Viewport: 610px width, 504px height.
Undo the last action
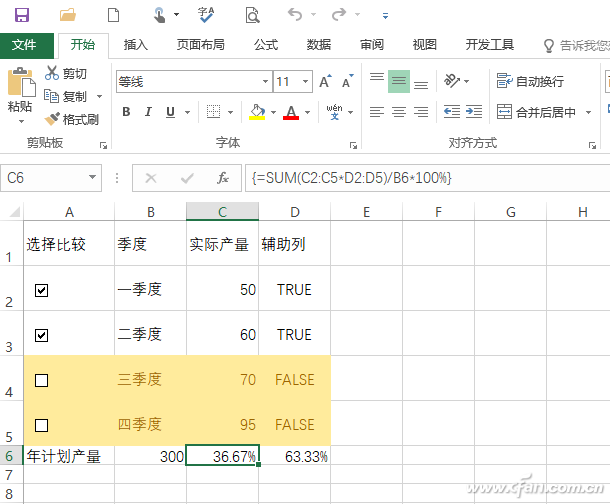(x=295, y=15)
